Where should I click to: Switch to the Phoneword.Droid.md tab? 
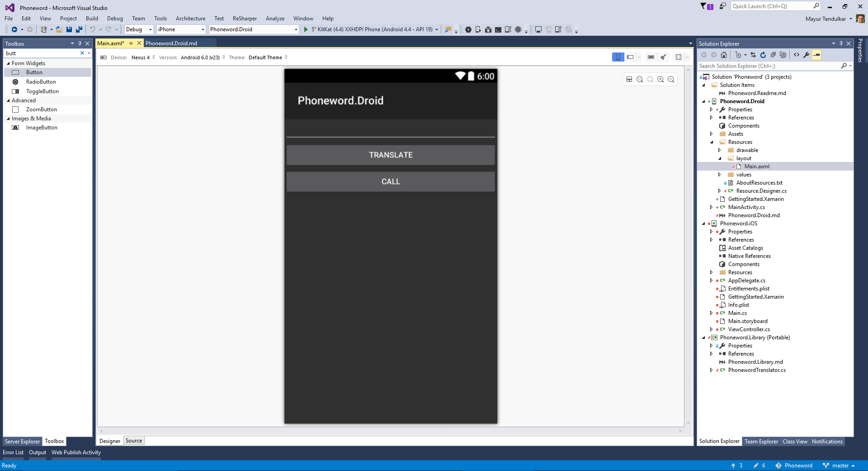171,43
